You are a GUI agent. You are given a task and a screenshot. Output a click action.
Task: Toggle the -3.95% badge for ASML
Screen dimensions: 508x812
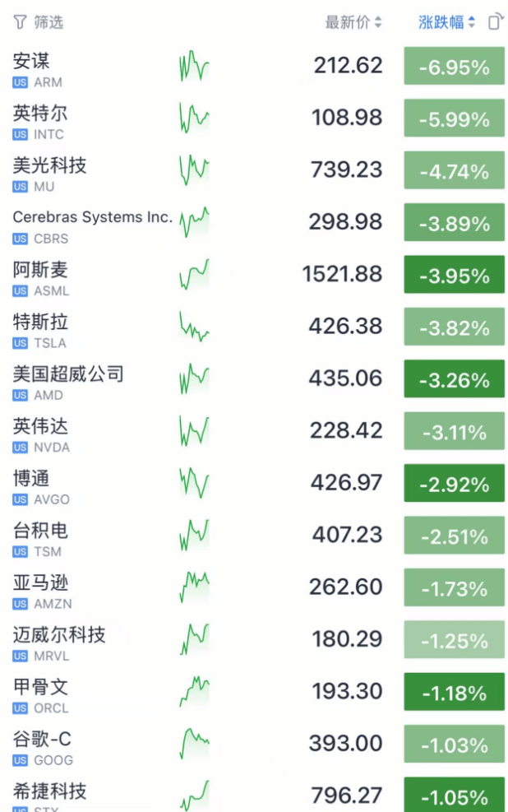point(455,275)
